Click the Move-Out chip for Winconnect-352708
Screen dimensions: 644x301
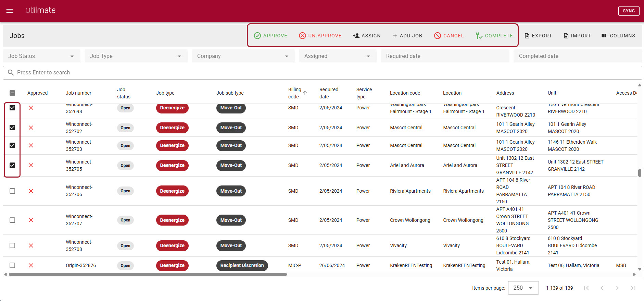pyautogui.click(x=231, y=245)
